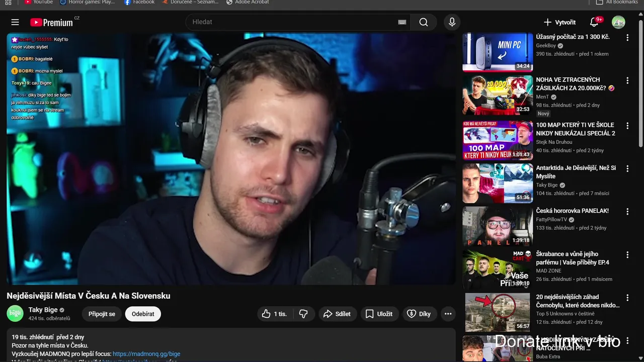Start voice search with microphone icon
This screenshot has width=644, height=362.
pos(452,22)
